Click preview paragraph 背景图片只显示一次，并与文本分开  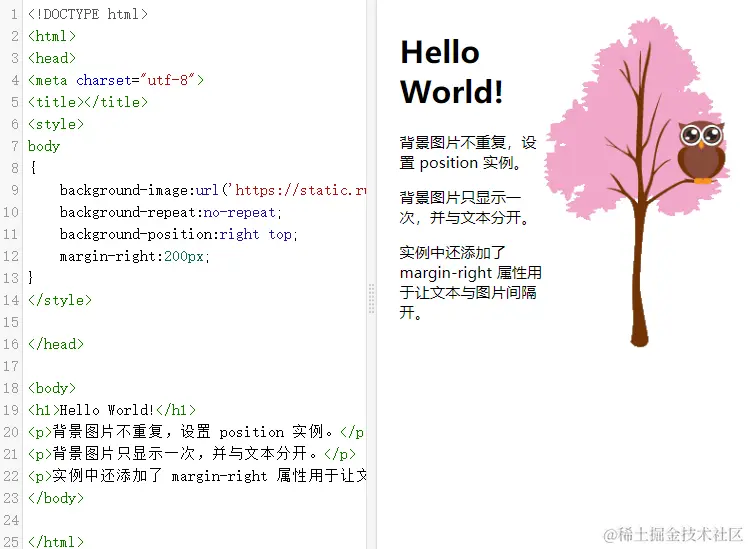pyautogui.click(x=464, y=207)
